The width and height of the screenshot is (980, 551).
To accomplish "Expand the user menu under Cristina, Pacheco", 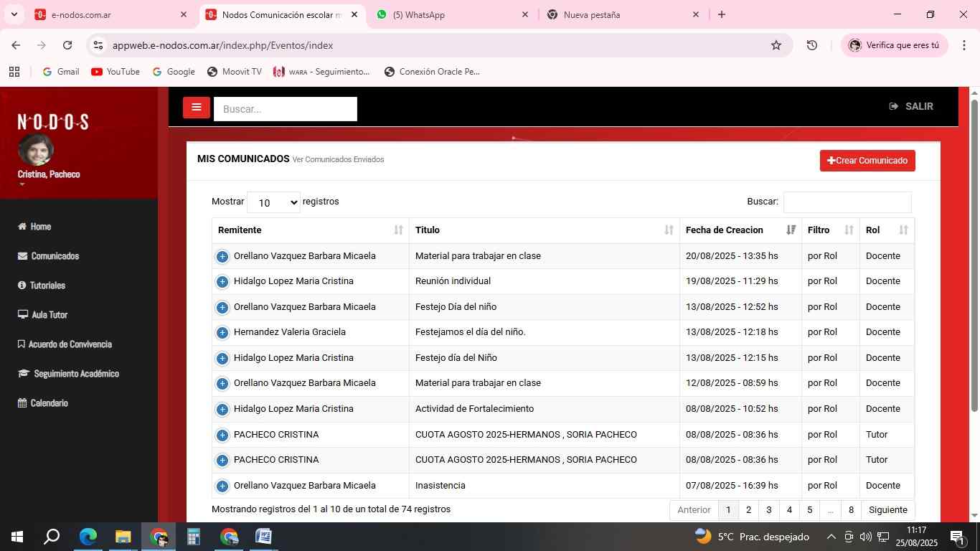I will tap(22, 184).
